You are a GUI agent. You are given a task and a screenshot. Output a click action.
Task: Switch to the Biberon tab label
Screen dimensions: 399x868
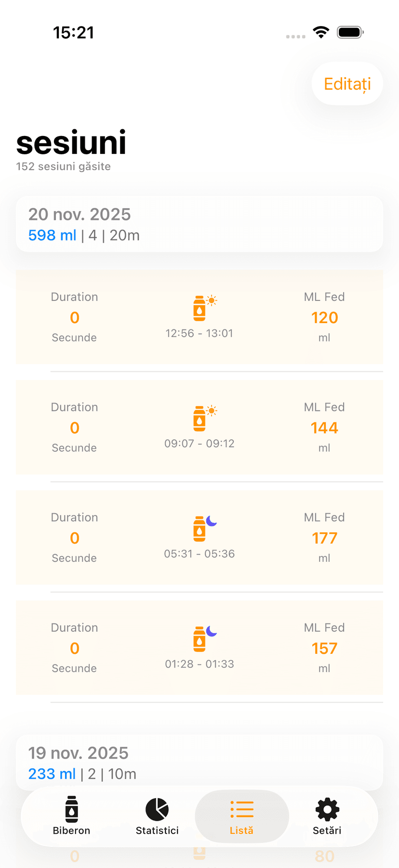[x=72, y=830]
